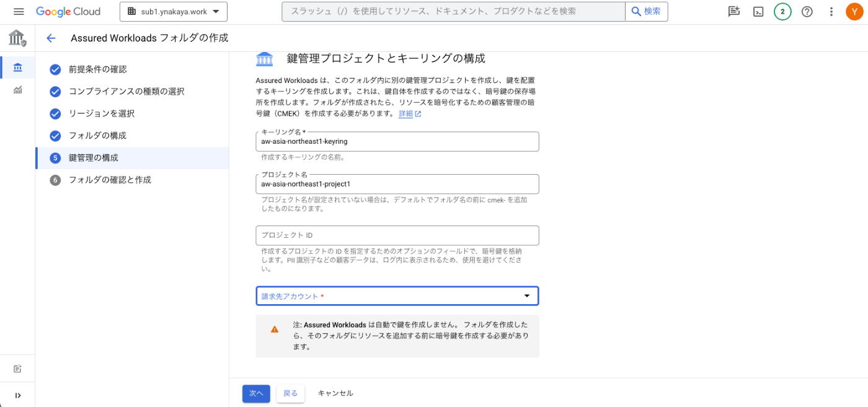Viewport: 868px width, 407px height.
Task: Click the 次へ next button
Action: pos(256,393)
